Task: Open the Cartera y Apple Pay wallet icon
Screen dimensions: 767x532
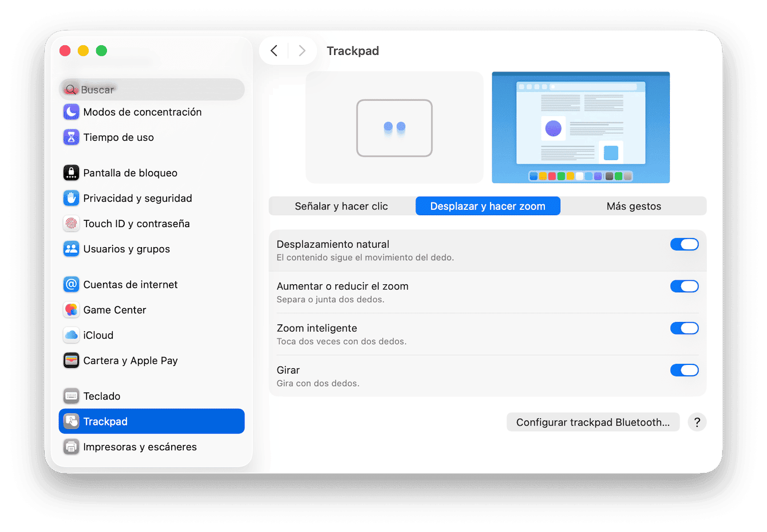Action: point(71,360)
